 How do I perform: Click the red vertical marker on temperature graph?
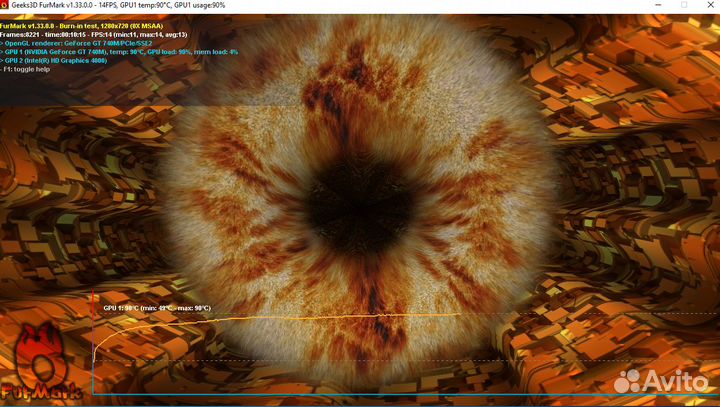93,340
